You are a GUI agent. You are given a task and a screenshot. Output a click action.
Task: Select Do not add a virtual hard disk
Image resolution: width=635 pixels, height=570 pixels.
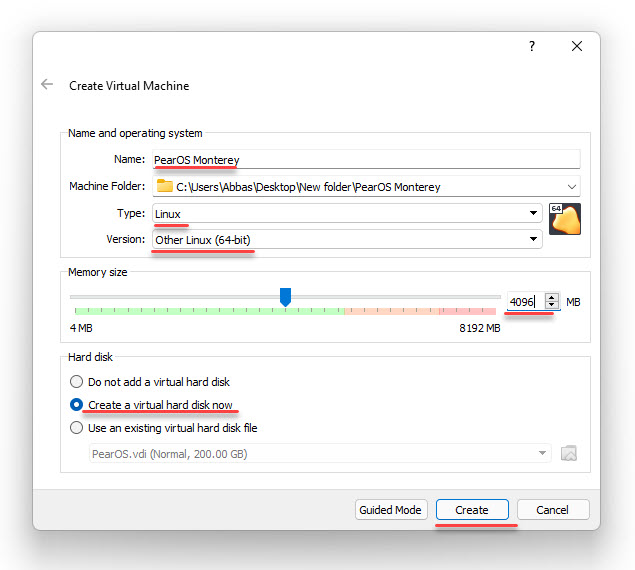(149, 382)
